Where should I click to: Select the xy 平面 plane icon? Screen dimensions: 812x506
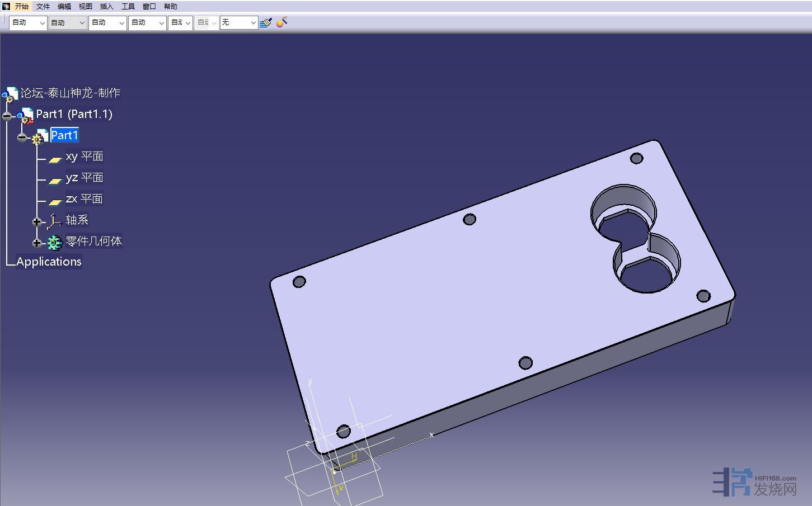pos(54,159)
